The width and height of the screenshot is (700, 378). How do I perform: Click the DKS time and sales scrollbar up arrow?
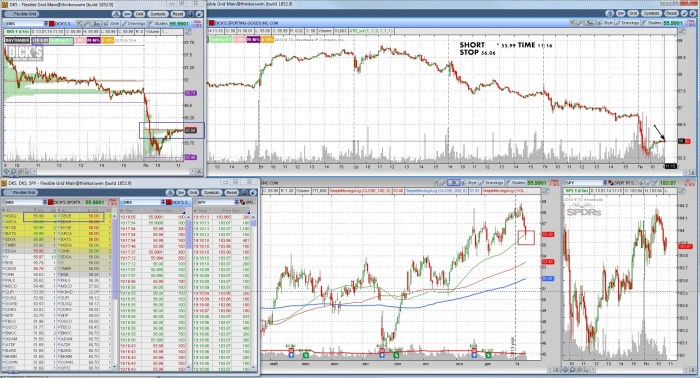[189, 217]
